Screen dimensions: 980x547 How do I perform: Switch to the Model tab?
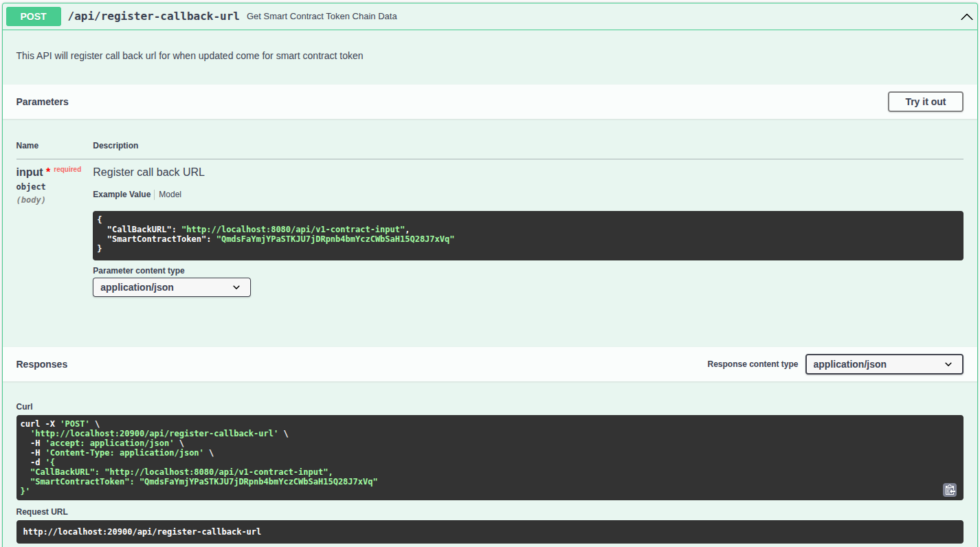pos(170,194)
